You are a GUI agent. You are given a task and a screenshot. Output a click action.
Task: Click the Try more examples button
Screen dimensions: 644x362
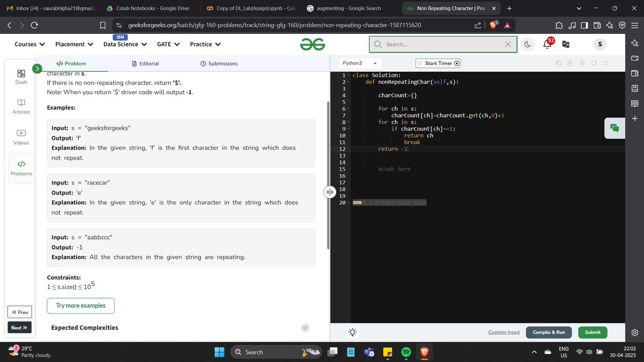(x=80, y=306)
